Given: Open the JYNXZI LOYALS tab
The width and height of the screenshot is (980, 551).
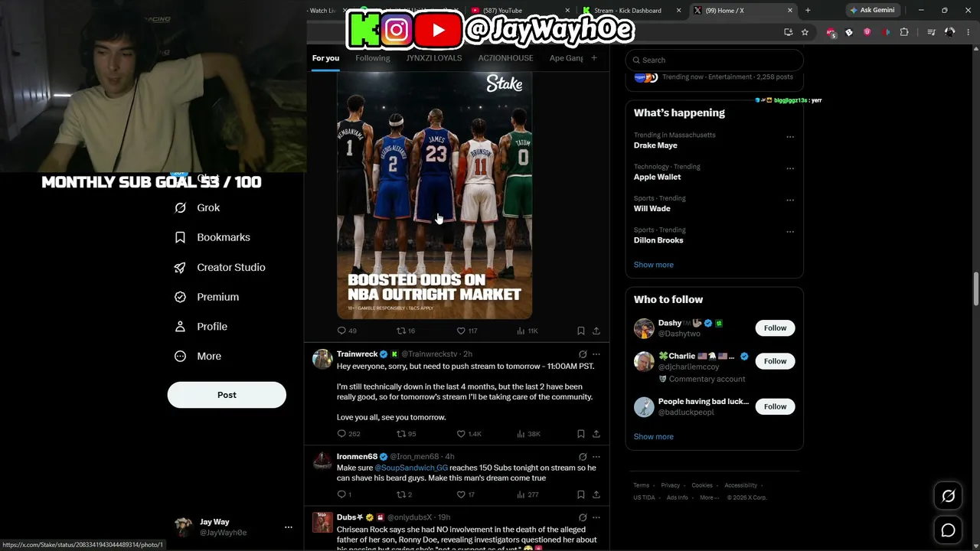Looking at the screenshot, I should 434,58.
